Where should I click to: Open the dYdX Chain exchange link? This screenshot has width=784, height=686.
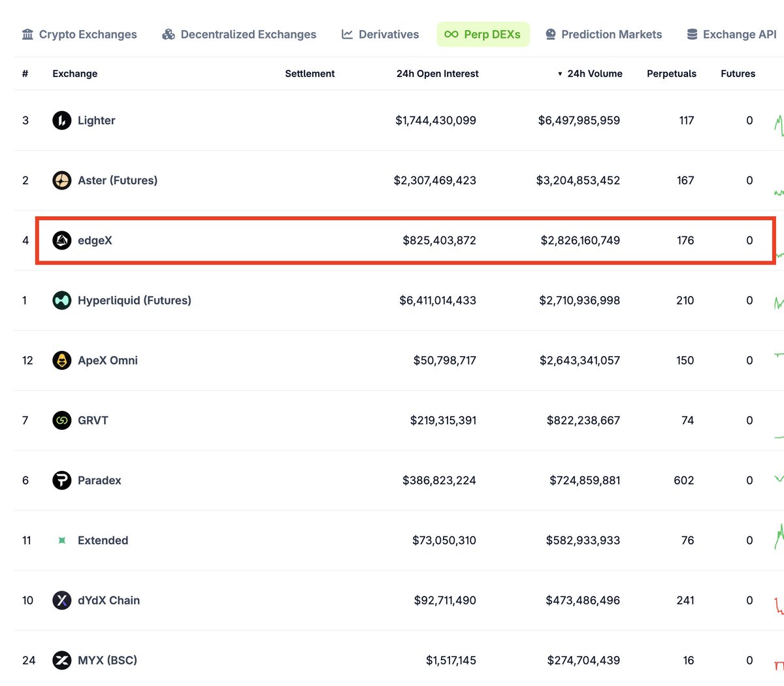(x=108, y=600)
